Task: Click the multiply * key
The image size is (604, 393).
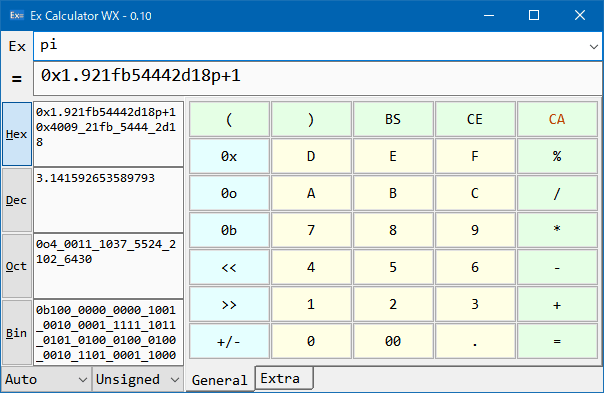Action: [x=557, y=230]
